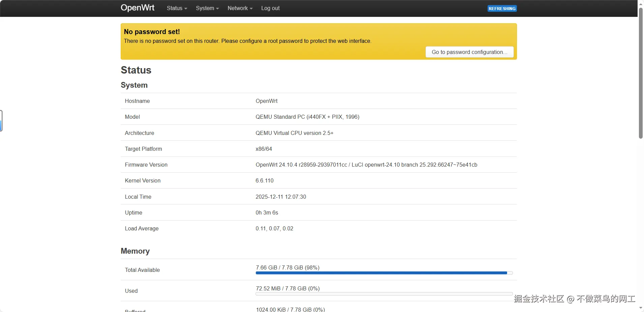Select the Model value QEMU Standard PC
The image size is (644, 312).
click(308, 117)
